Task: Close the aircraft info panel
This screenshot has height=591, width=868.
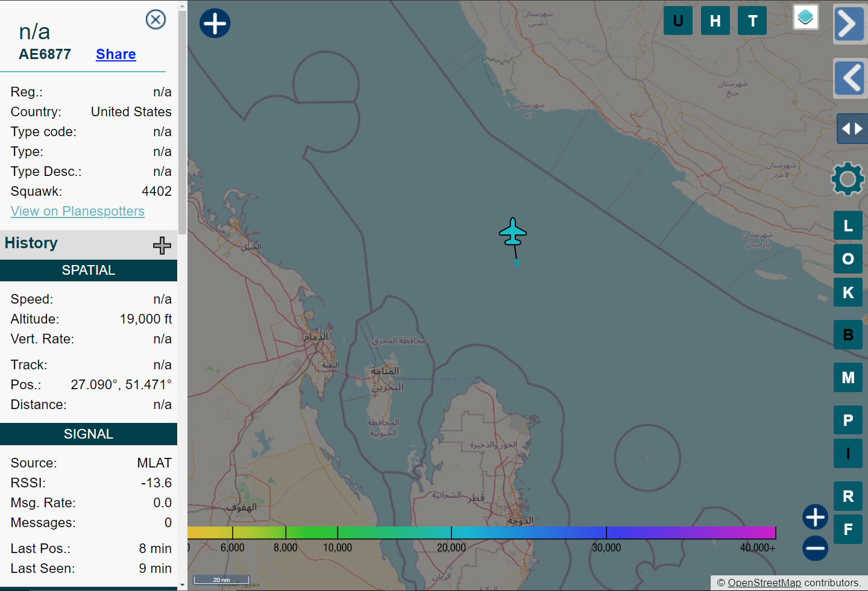Action: [x=156, y=20]
